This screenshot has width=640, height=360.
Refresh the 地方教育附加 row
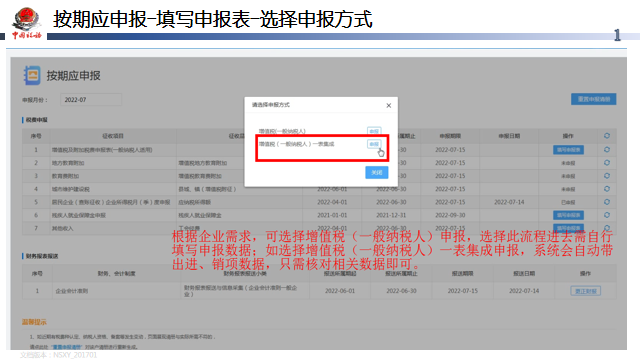click(607, 163)
